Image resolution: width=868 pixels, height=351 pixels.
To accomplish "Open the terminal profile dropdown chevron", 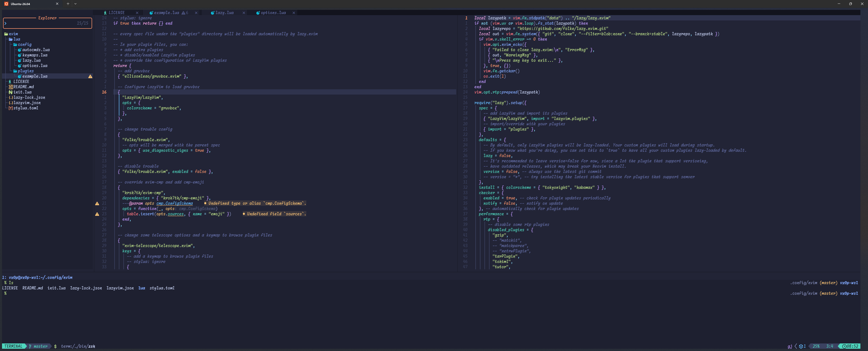I will (x=75, y=4).
